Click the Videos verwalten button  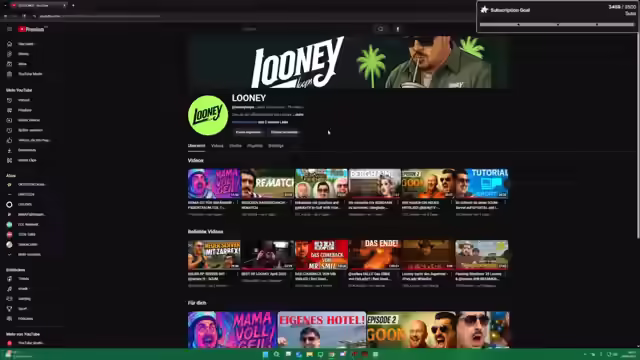pyautogui.click(x=284, y=132)
